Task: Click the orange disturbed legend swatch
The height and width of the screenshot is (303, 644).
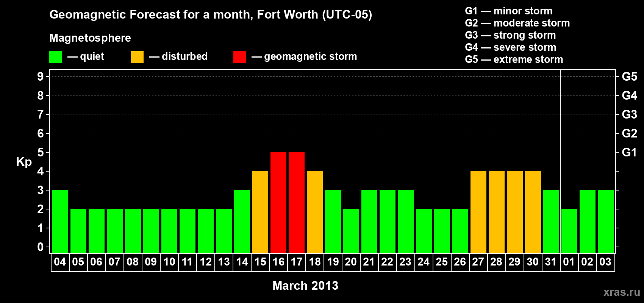Action: click(x=137, y=57)
